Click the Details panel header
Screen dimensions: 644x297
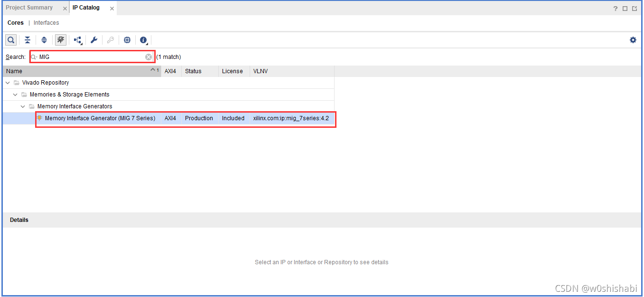tap(322, 220)
